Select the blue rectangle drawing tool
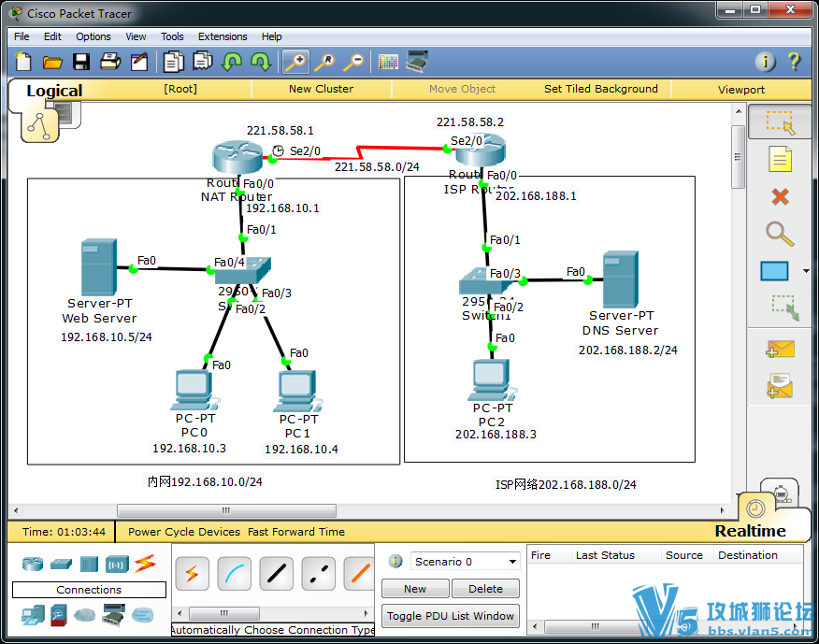Viewport: 819px width, 644px height. [774, 272]
